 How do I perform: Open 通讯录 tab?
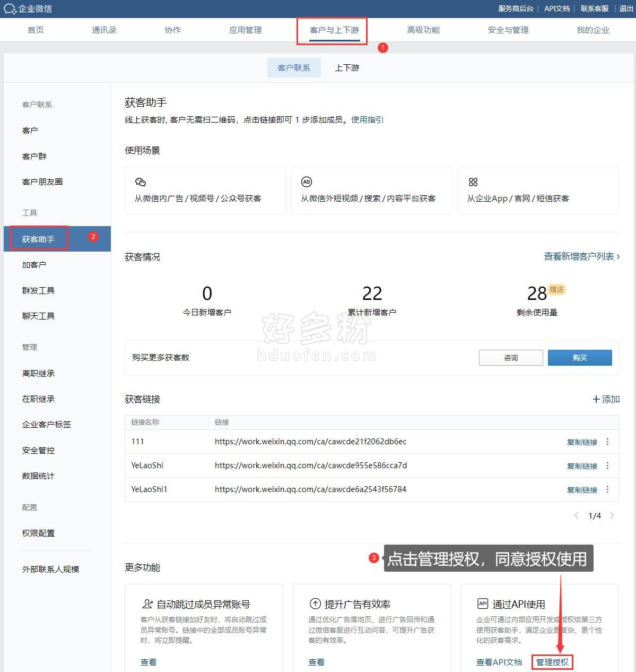[104, 30]
